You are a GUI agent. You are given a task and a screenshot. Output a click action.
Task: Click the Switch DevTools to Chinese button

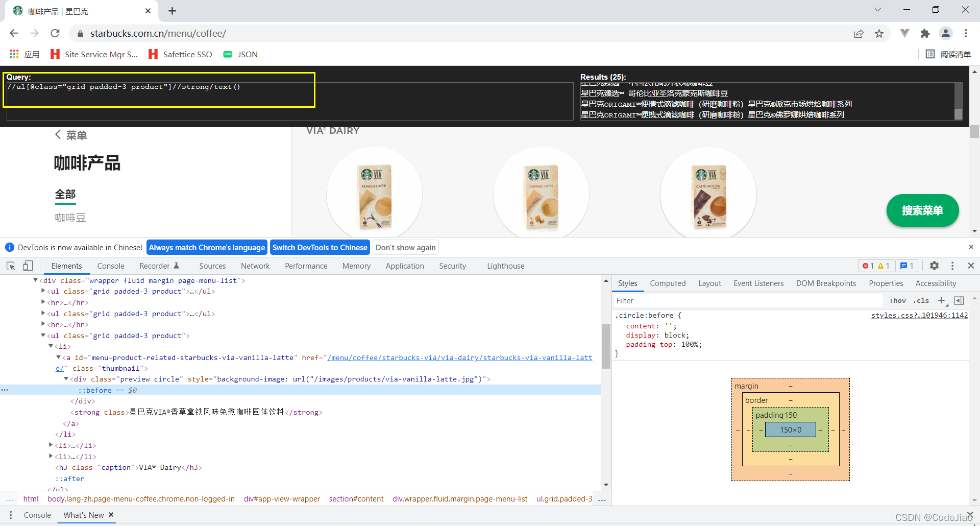320,247
